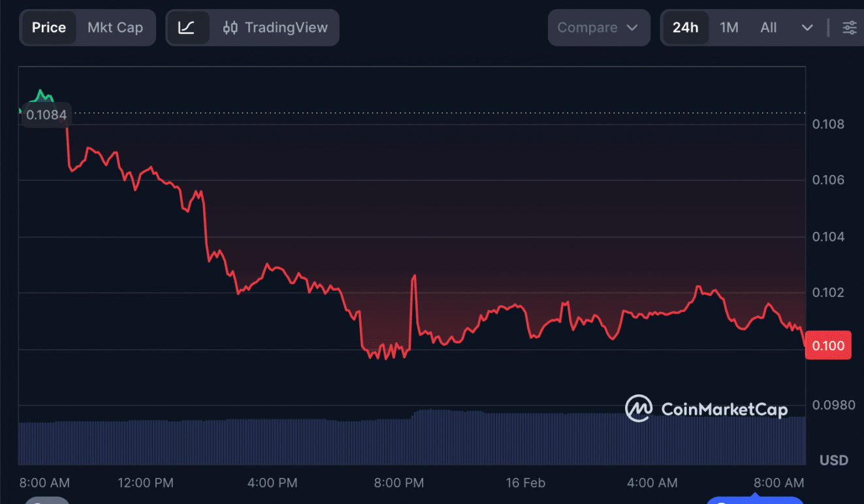Image resolution: width=864 pixels, height=504 pixels.
Task: Open the TradingView candlestick chart
Action: pos(275,27)
